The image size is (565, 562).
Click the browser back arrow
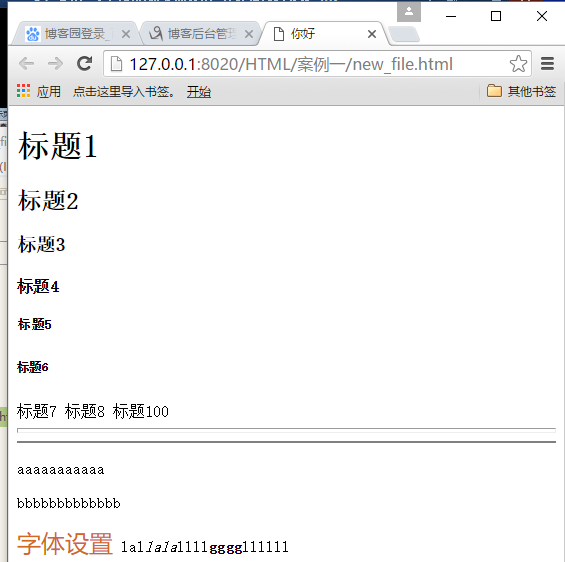pyautogui.click(x=26, y=64)
